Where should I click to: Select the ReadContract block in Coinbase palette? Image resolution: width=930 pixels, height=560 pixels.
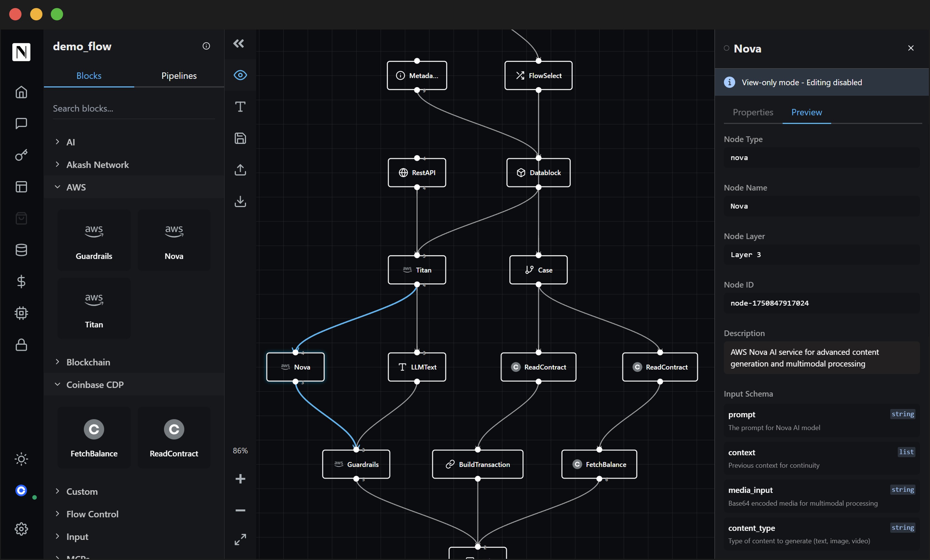pyautogui.click(x=174, y=437)
